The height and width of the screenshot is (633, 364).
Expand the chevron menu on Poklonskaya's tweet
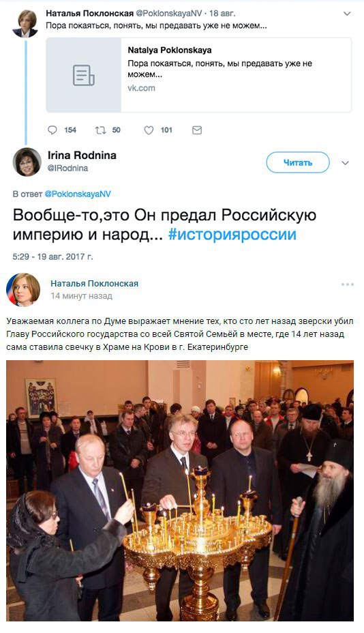pyautogui.click(x=347, y=14)
